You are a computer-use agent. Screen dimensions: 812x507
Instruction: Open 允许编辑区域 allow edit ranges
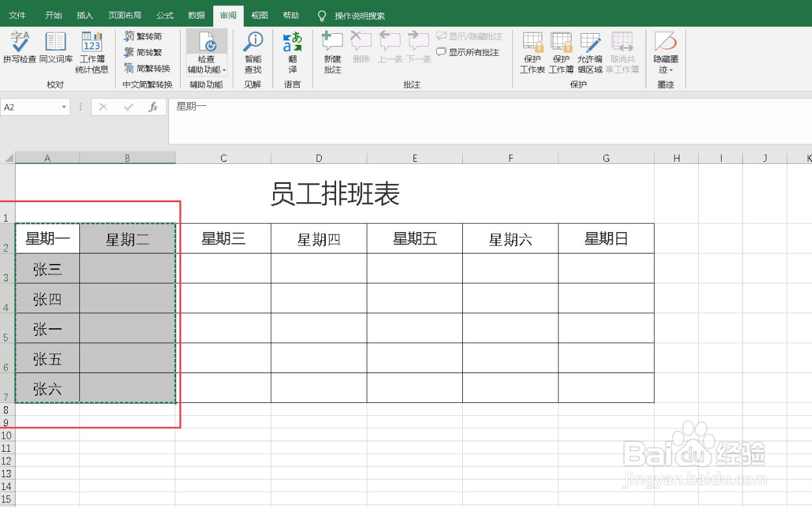[590, 52]
